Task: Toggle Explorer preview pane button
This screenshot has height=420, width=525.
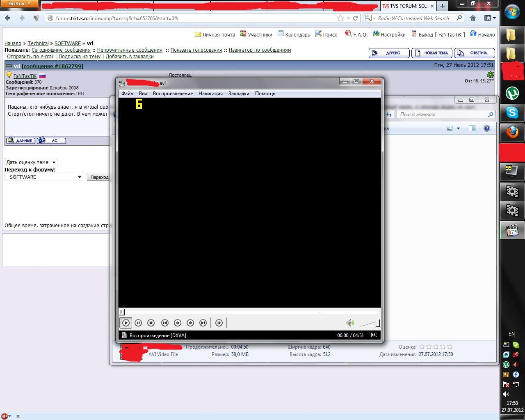Action: tap(472, 128)
